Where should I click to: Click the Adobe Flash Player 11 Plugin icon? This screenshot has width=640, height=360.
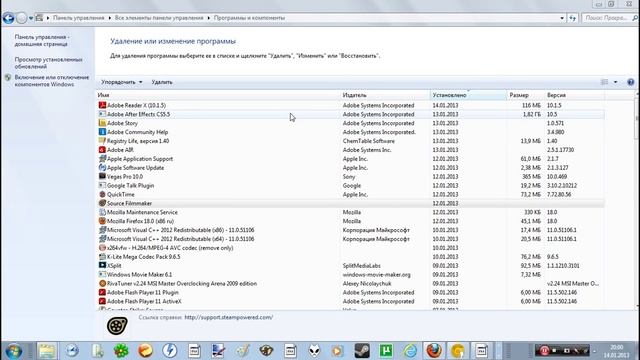tap(102, 292)
